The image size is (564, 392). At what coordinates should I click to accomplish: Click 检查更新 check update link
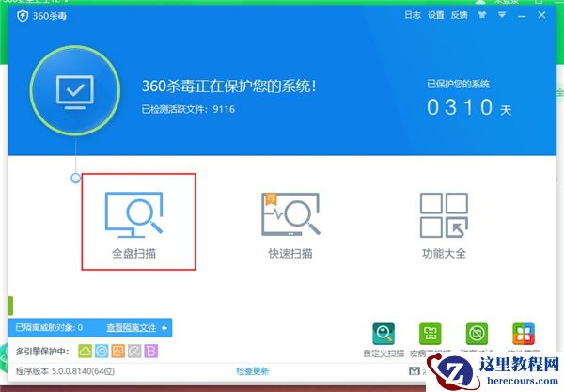[253, 371]
